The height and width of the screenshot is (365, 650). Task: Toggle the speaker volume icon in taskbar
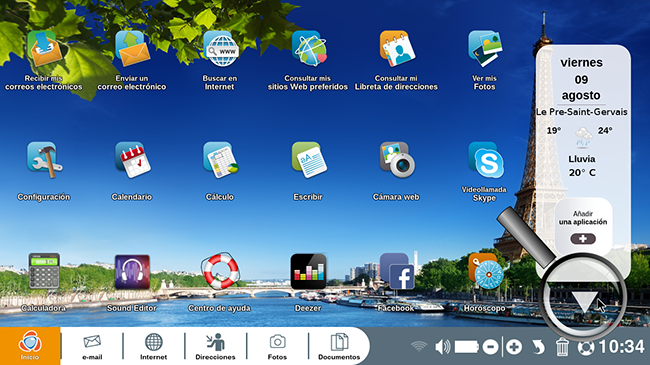point(443,347)
